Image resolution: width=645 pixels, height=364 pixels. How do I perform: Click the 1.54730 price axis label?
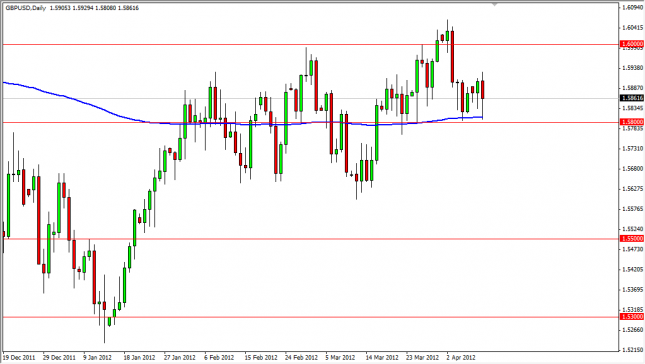(633, 249)
